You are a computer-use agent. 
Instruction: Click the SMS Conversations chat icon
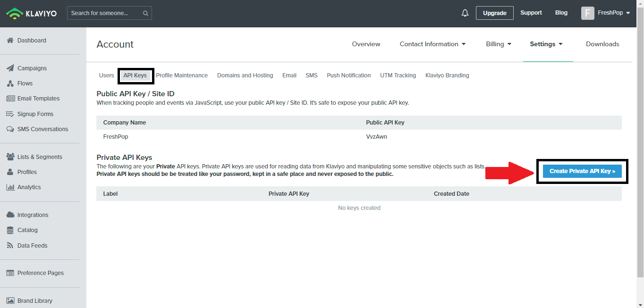(x=10, y=129)
